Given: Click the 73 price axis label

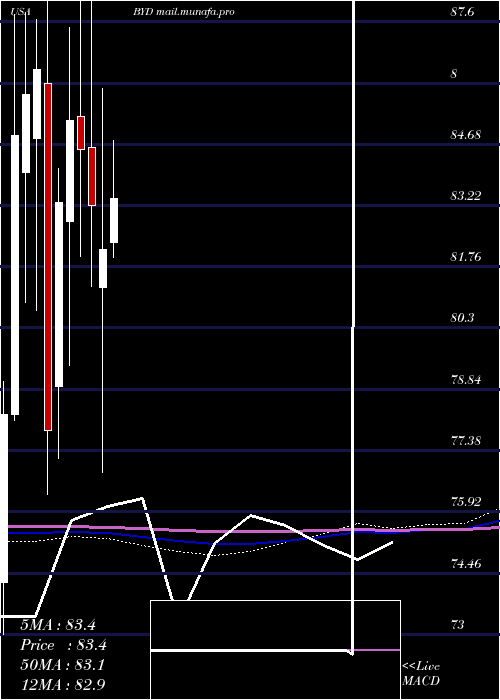Looking at the screenshot, I should click(x=458, y=625).
